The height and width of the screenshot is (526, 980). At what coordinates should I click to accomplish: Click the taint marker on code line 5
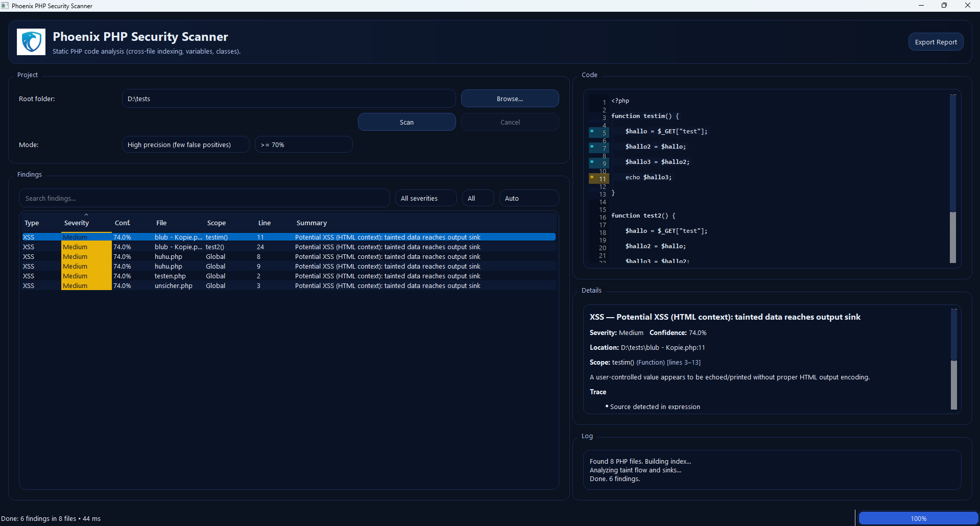(x=592, y=132)
